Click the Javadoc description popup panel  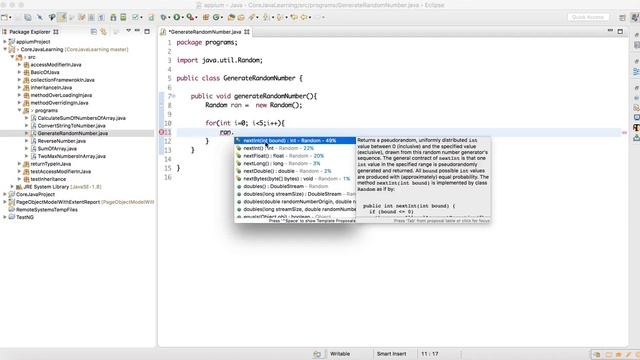(x=423, y=180)
